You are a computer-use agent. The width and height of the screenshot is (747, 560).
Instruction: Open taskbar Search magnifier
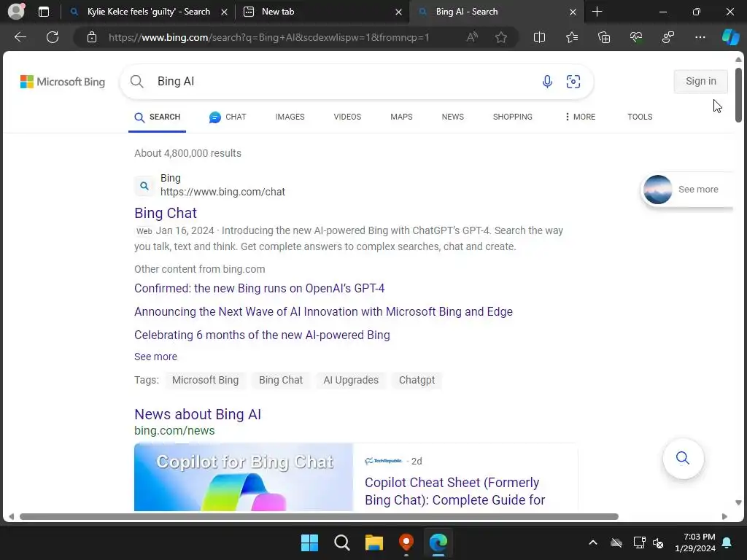click(x=341, y=542)
